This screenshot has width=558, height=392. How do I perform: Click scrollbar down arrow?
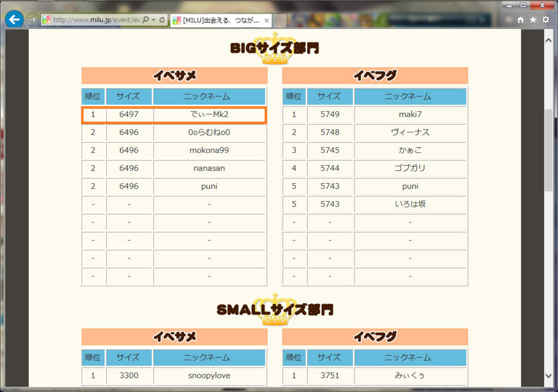(548, 376)
